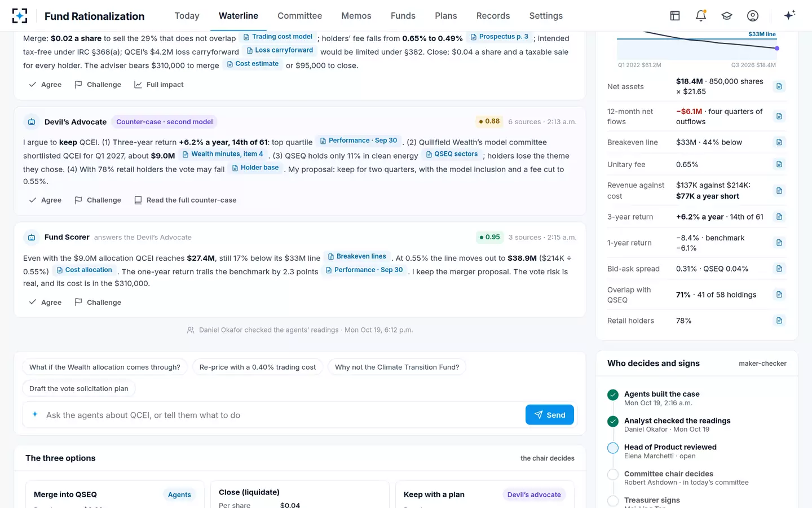Open source document for Bid-ask spread row
Viewport: 812px width, 508px height.
point(779,269)
